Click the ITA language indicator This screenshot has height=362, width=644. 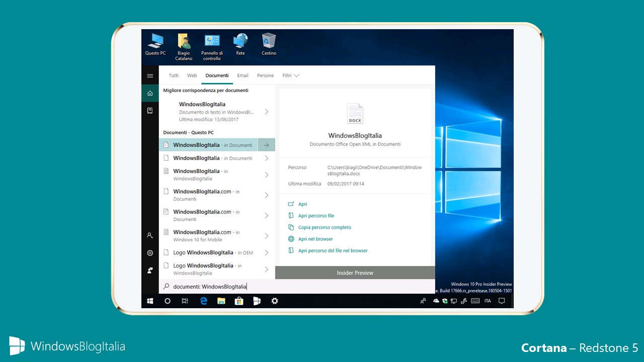(x=488, y=301)
